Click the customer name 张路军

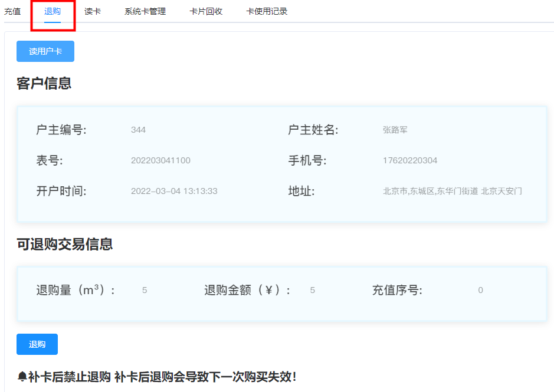(395, 130)
